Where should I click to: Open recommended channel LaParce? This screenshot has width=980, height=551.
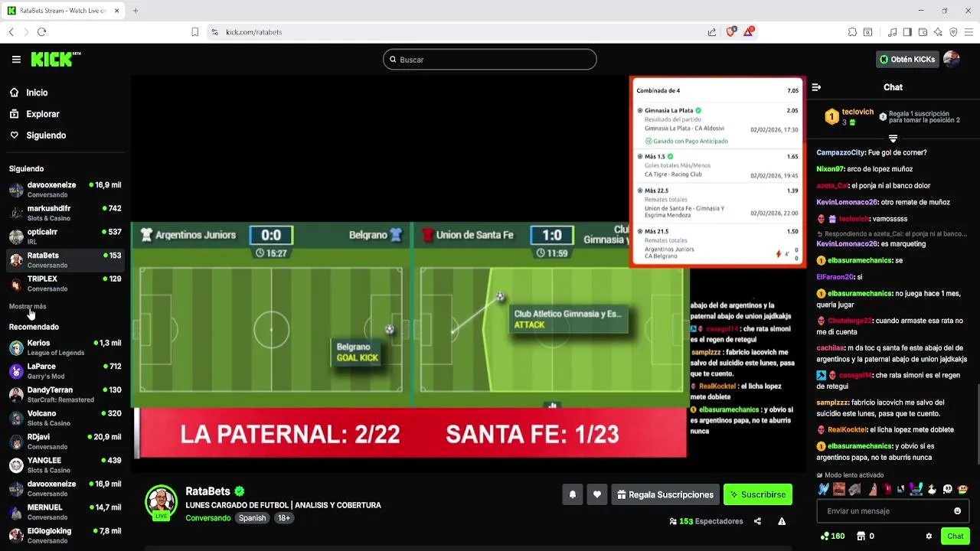coord(65,371)
